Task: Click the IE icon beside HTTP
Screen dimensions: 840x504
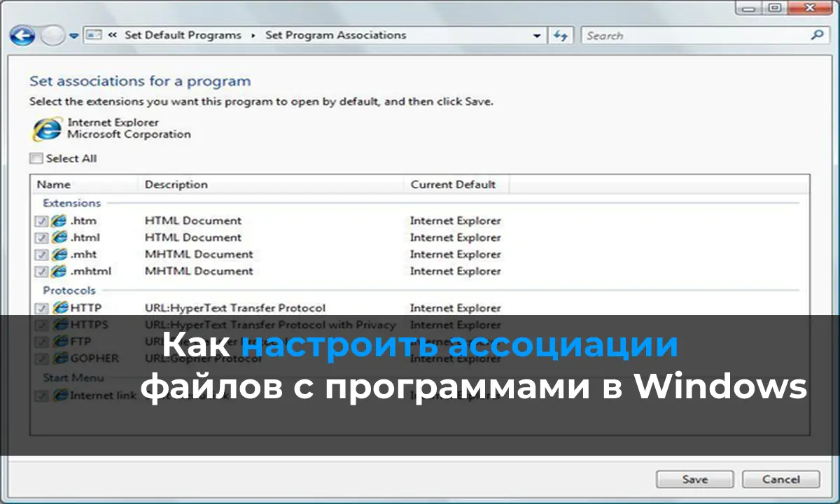Action: pyautogui.click(x=61, y=307)
